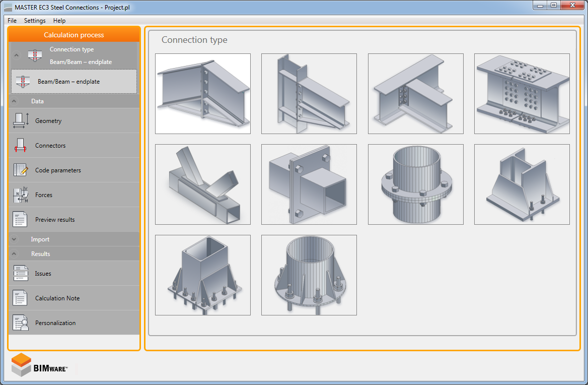Select the Code parameters icon
Image resolution: width=588 pixels, height=385 pixels.
pos(21,170)
